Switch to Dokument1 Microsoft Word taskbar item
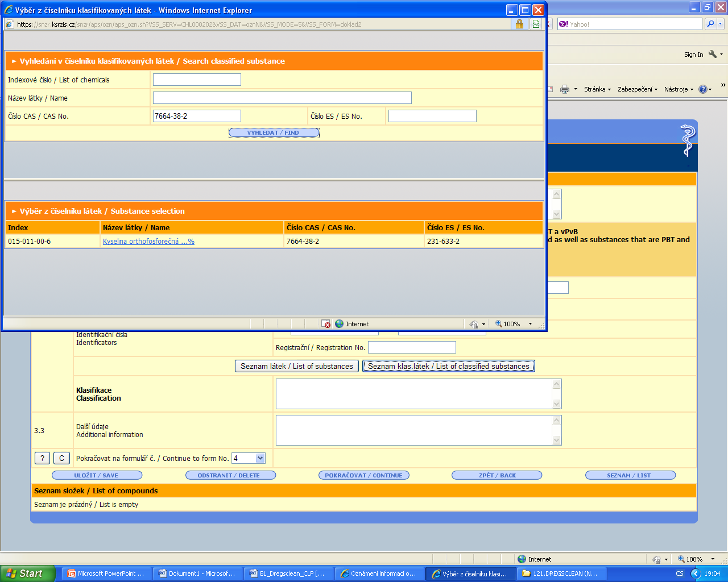Viewport: 728px width, 582px height. pos(197,573)
